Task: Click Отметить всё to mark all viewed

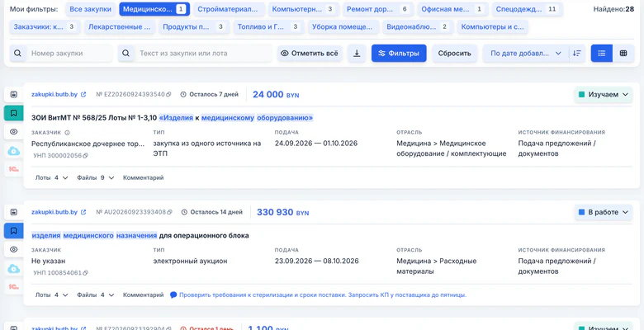Action: 310,54
